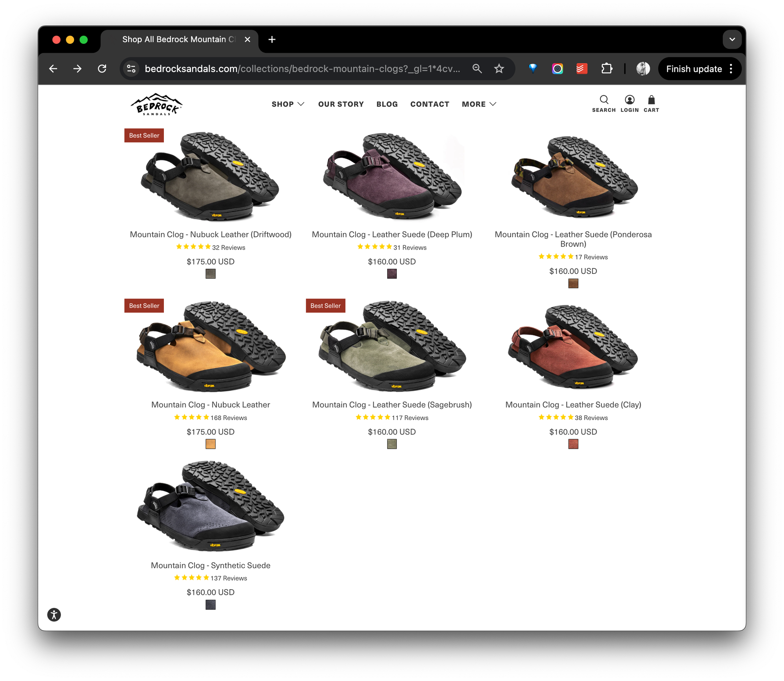This screenshot has width=784, height=681.
Task: Open the BLOG page
Action: click(x=387, y=104)
